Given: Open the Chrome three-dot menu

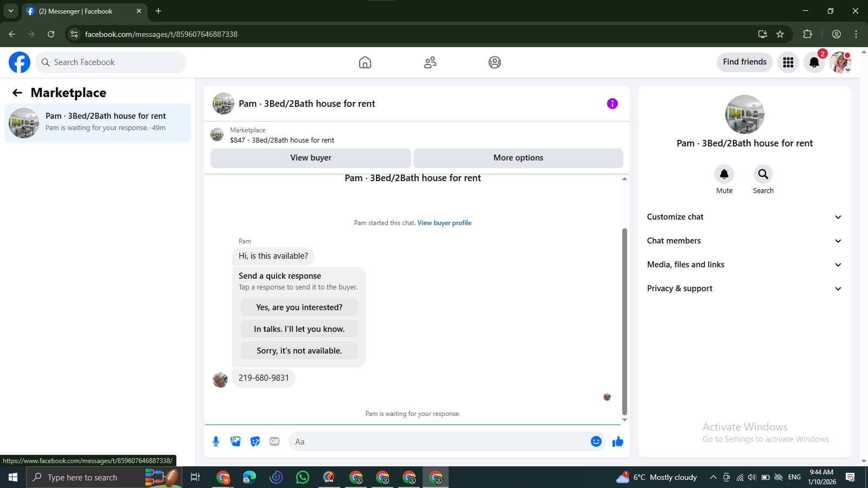Looking at the screenshot, I should [x=856, y=34].
